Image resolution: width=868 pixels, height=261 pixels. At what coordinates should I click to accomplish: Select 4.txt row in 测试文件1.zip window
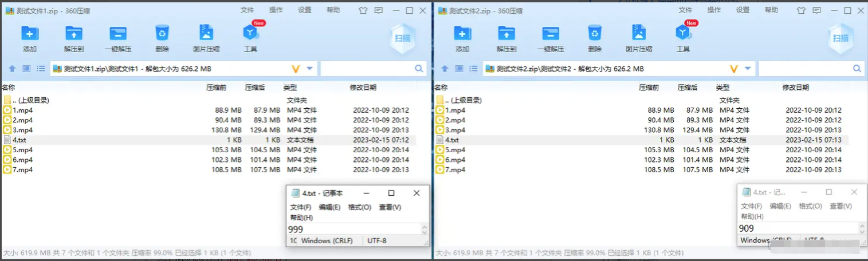tap(209, 140)
